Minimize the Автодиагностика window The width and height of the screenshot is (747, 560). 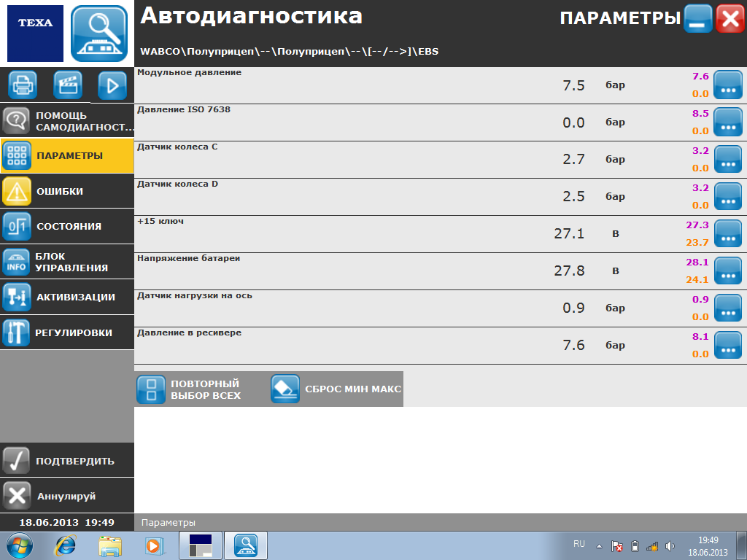pos(698,19)
